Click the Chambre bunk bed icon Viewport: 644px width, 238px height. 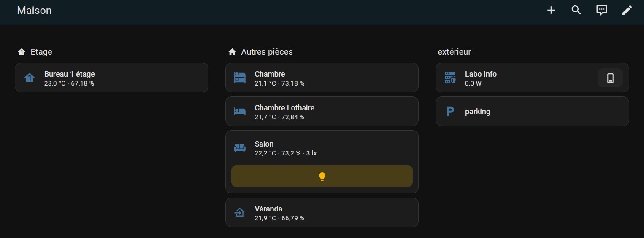click(240, 78)
